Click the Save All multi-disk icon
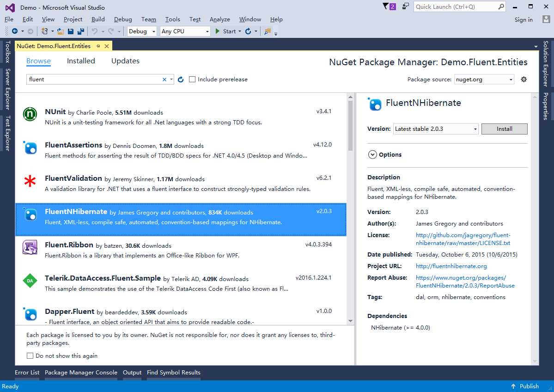 [x=81, y=31]
